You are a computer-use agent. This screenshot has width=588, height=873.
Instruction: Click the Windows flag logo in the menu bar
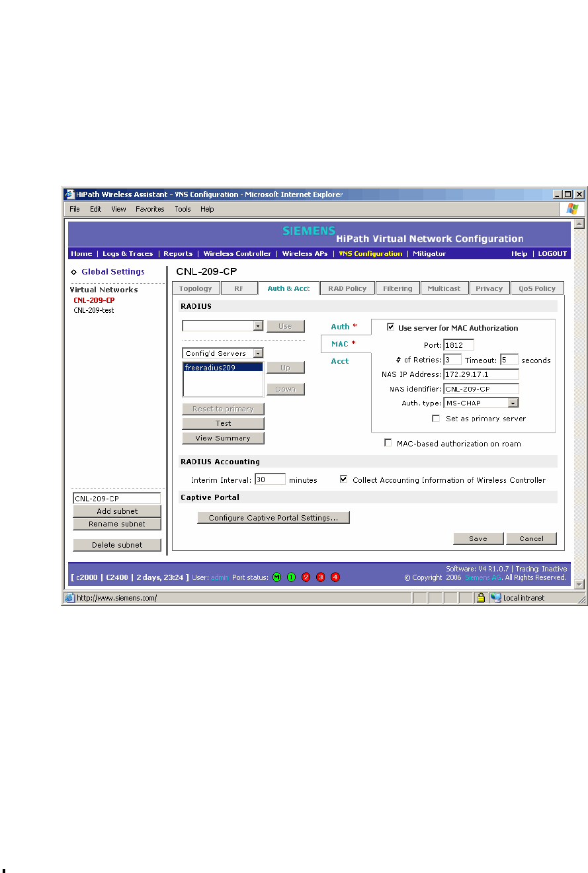(572, 209)
